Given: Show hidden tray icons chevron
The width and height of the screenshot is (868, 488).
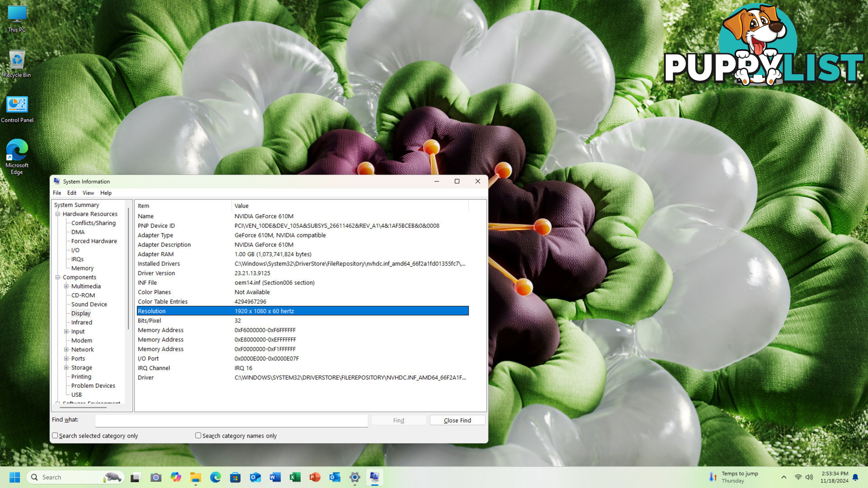Looking at the screenshot, I should pos(784,477).
